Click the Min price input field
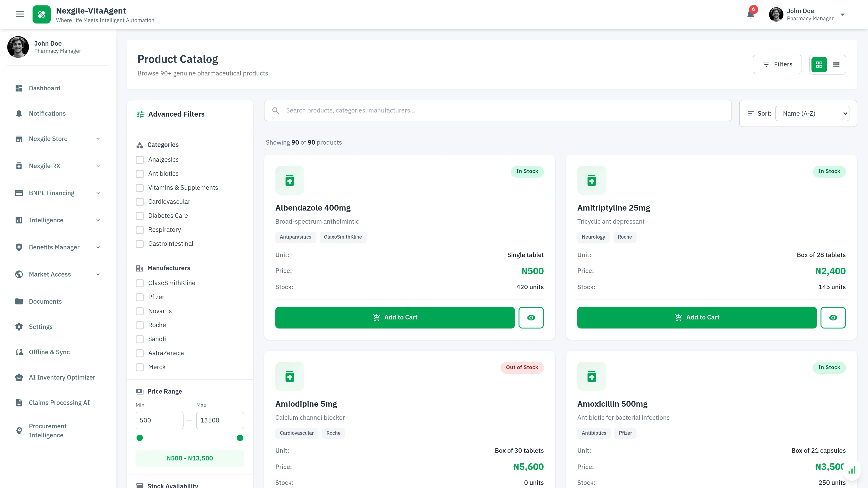The image size is (868, 488). click(x=159, y=420)
